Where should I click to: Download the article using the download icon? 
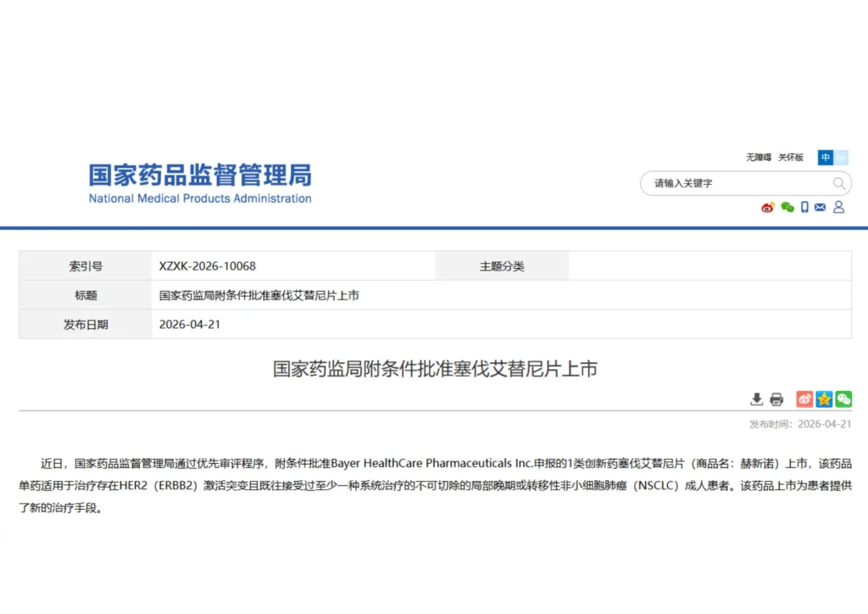point(757,399)
